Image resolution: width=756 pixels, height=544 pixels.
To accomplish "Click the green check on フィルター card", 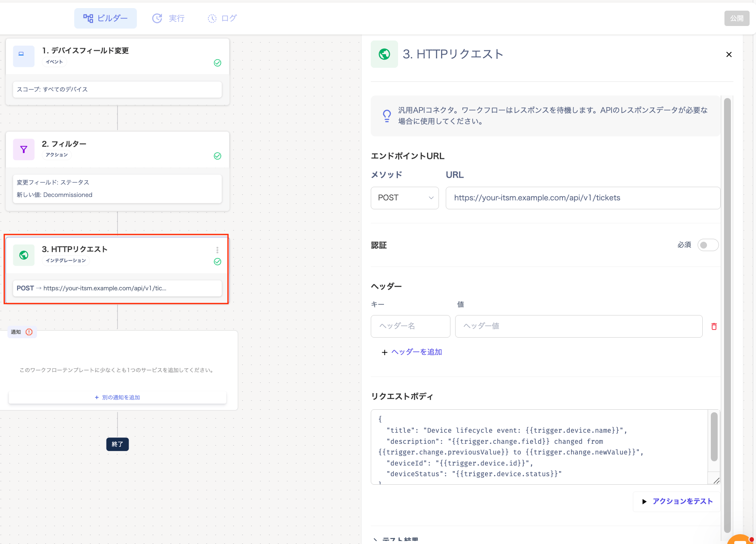I will [x=217, y=156].
